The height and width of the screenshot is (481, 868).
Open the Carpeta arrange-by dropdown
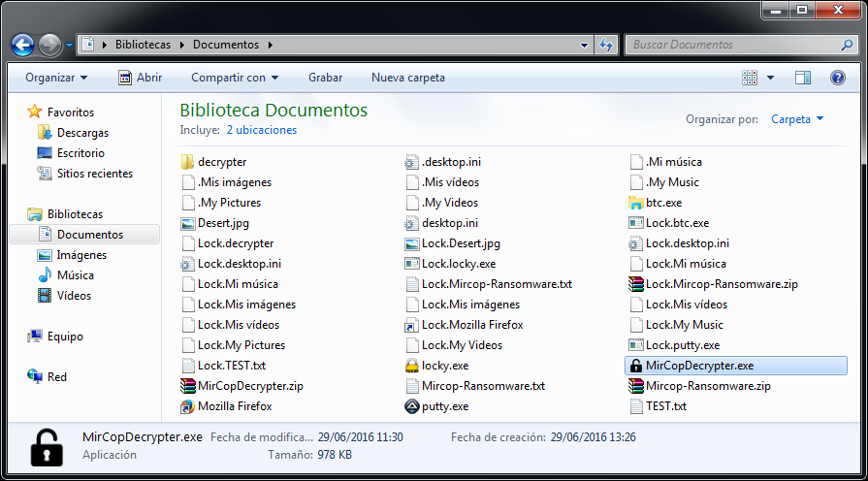(797, 119)
